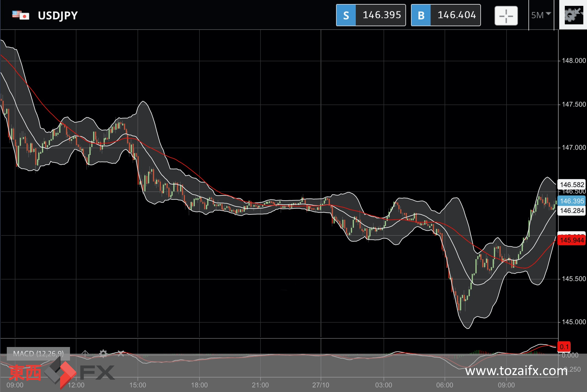Image resolution: width=587 pixels, height=392 pixels.
Task: Open the www.tozaifx.com link
Action: pos(516,371)
